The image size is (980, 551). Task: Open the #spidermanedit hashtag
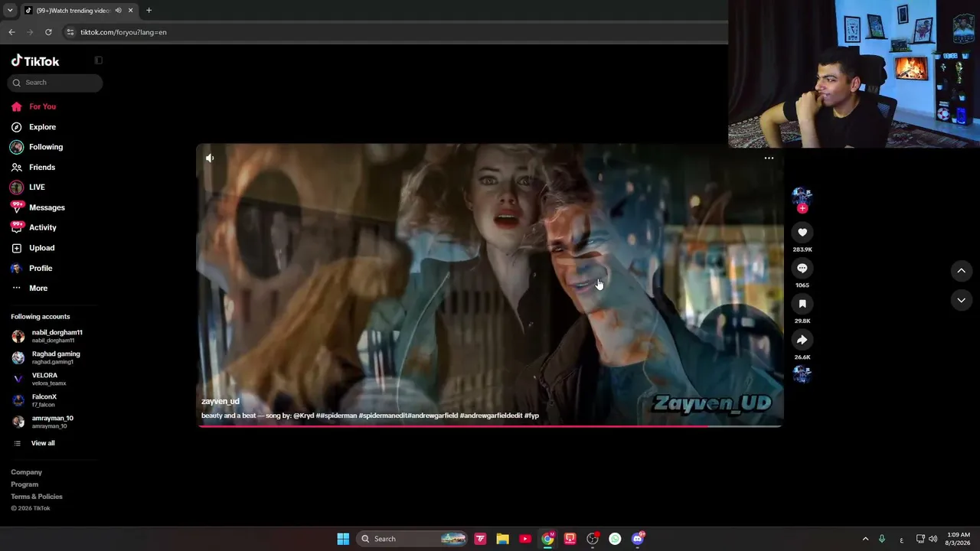tap(383, 416)
